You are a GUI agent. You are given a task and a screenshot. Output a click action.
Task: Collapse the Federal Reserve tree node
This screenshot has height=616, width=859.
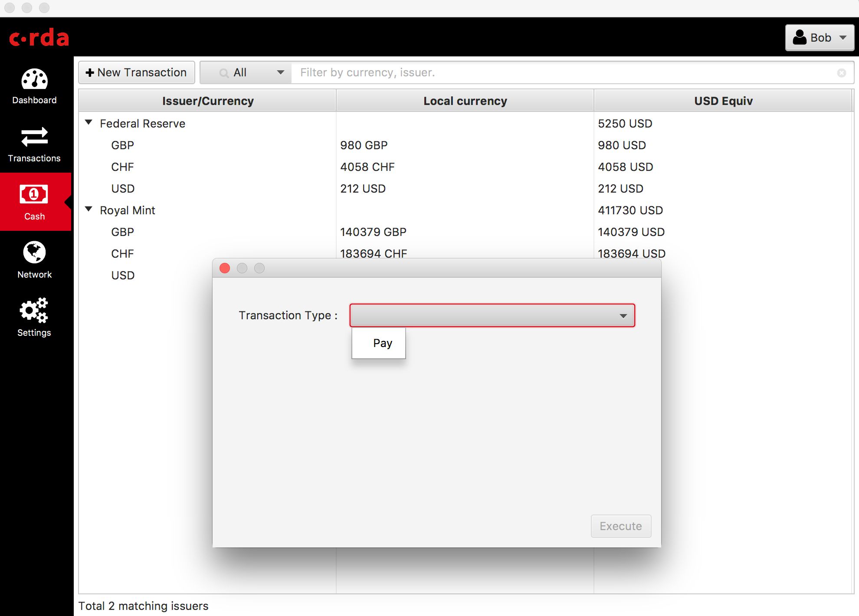tap(89, 123)
